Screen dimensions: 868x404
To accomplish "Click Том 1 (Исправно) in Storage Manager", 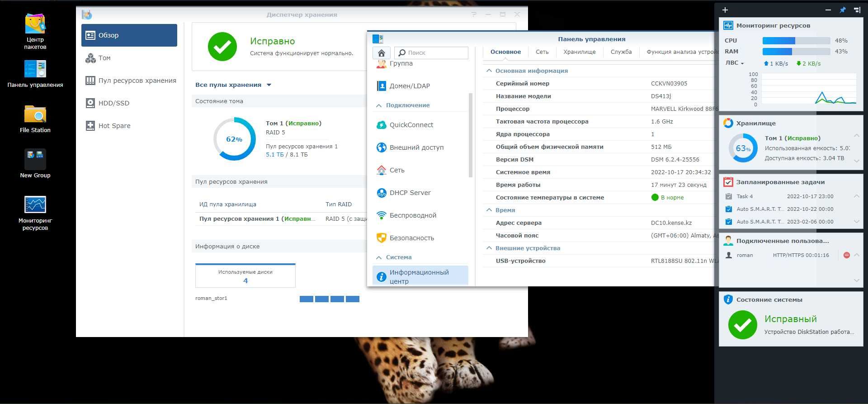I will [293, 124].
